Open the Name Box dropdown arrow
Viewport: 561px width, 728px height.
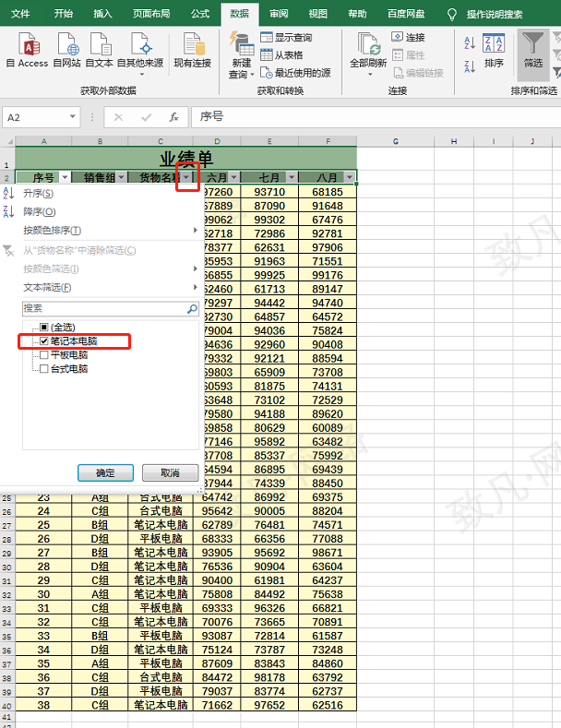coord(73,116)
